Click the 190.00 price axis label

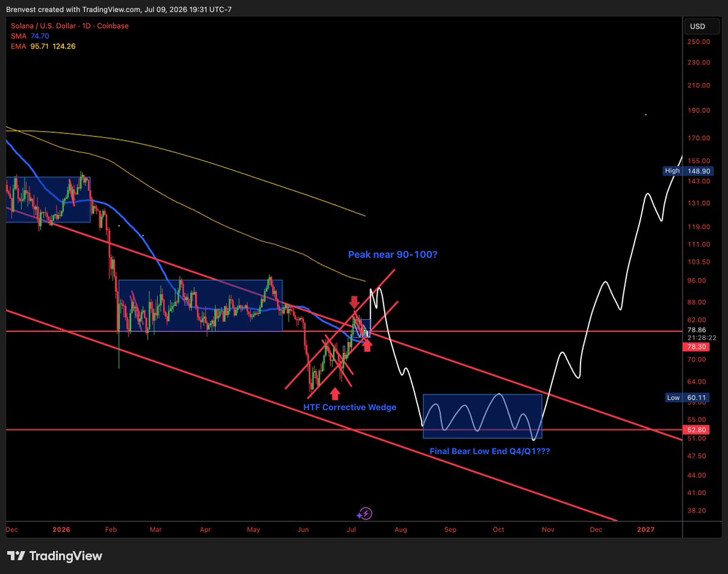tap(699, 110)
